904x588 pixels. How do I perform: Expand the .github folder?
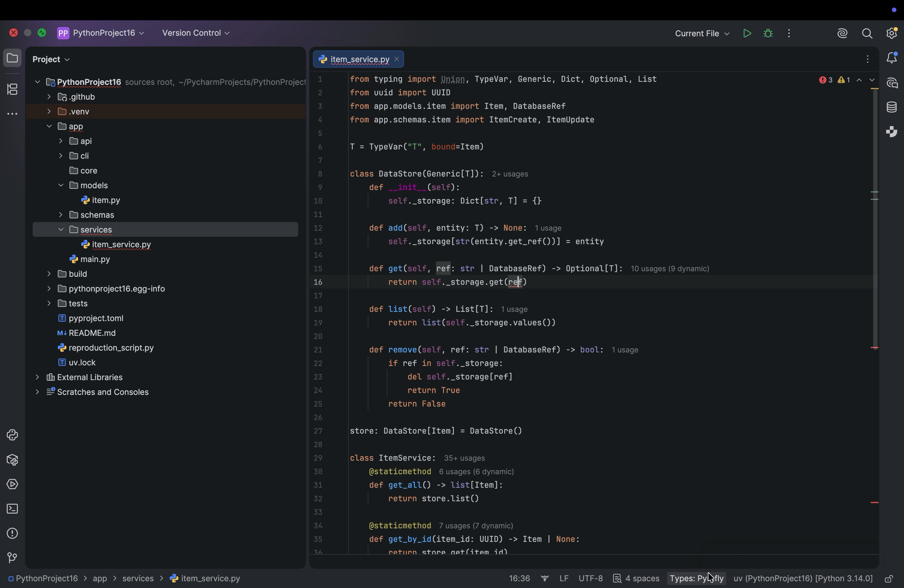[49, 97]
